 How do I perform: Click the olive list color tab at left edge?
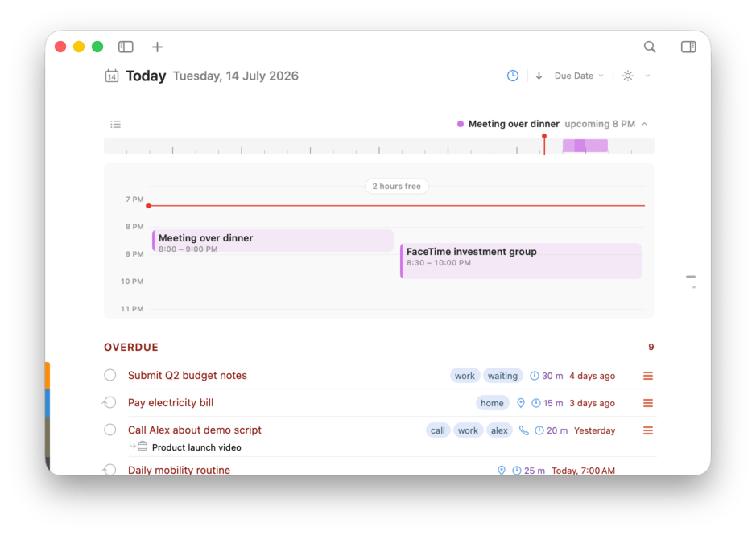tap(48, 437)
